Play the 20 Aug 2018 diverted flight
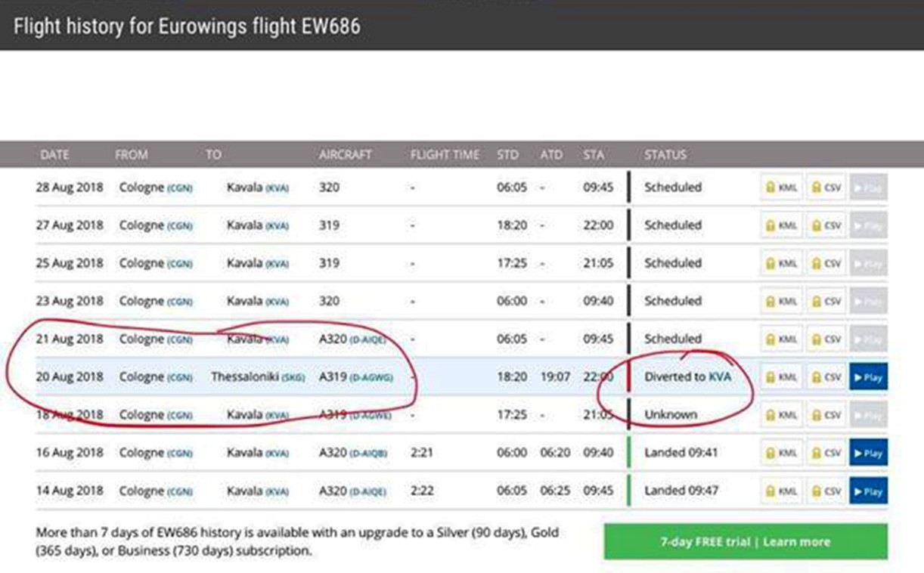 [x=868, y=377]
